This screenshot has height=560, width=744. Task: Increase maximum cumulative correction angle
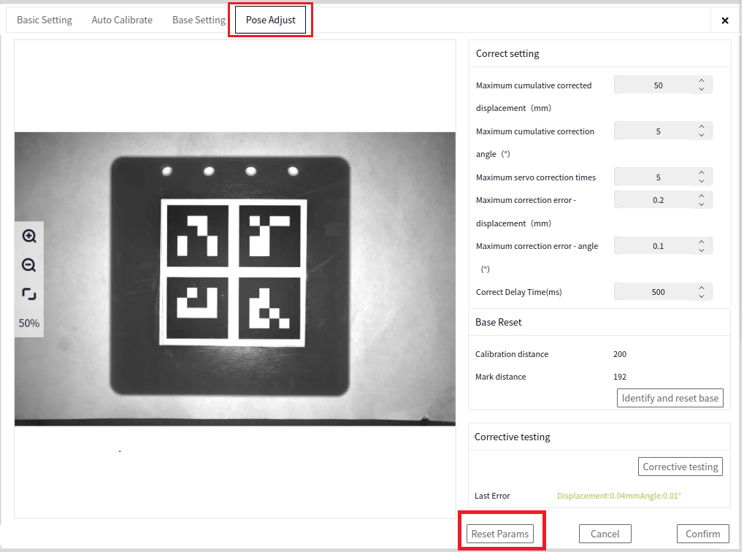coord(702,127)
